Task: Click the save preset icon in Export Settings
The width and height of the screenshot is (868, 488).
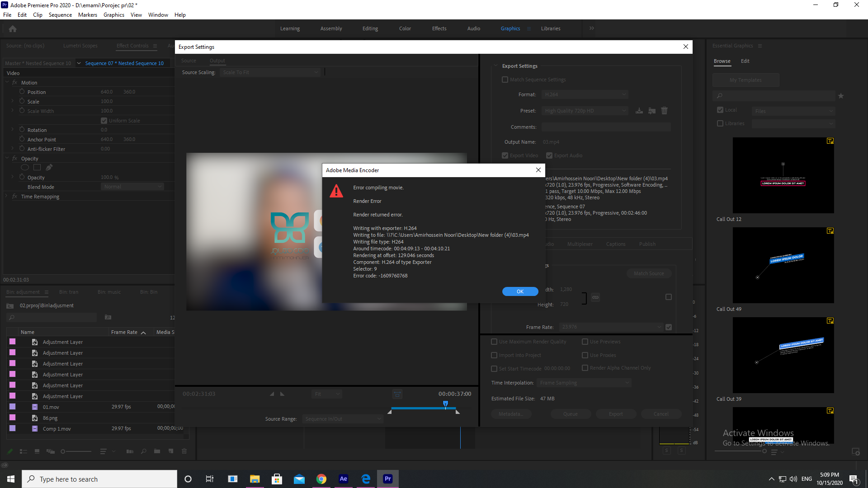Action: pyautogui.click(x=639, y=111)
